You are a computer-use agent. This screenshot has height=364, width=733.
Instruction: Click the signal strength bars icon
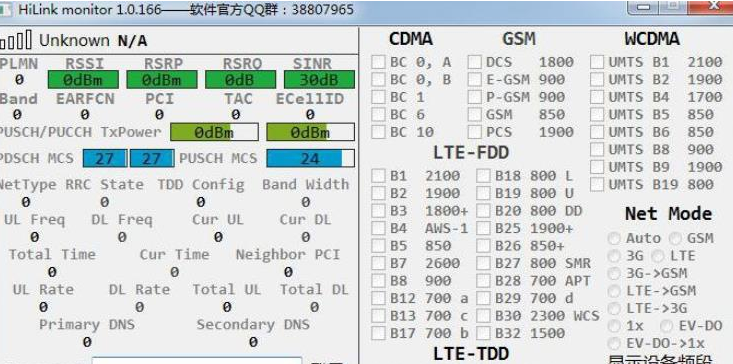[16, 40]
